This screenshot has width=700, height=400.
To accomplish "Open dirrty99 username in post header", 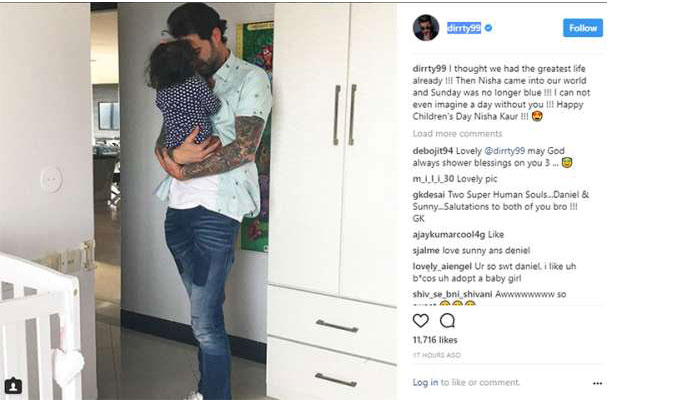I will (464, 28).
